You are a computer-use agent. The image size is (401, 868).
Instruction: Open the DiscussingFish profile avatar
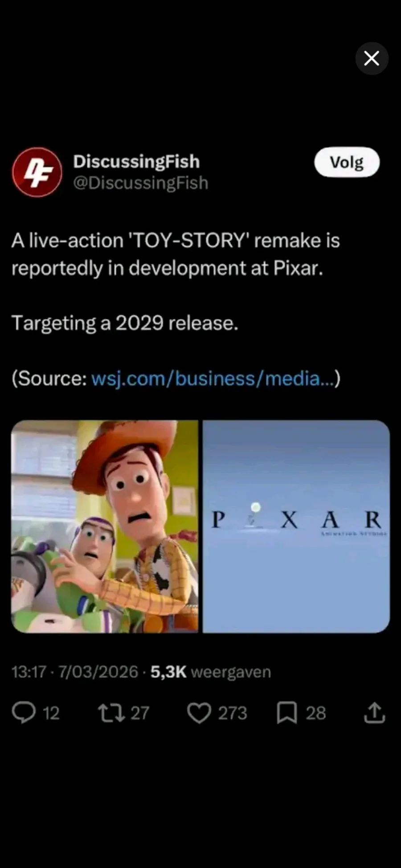37,172
